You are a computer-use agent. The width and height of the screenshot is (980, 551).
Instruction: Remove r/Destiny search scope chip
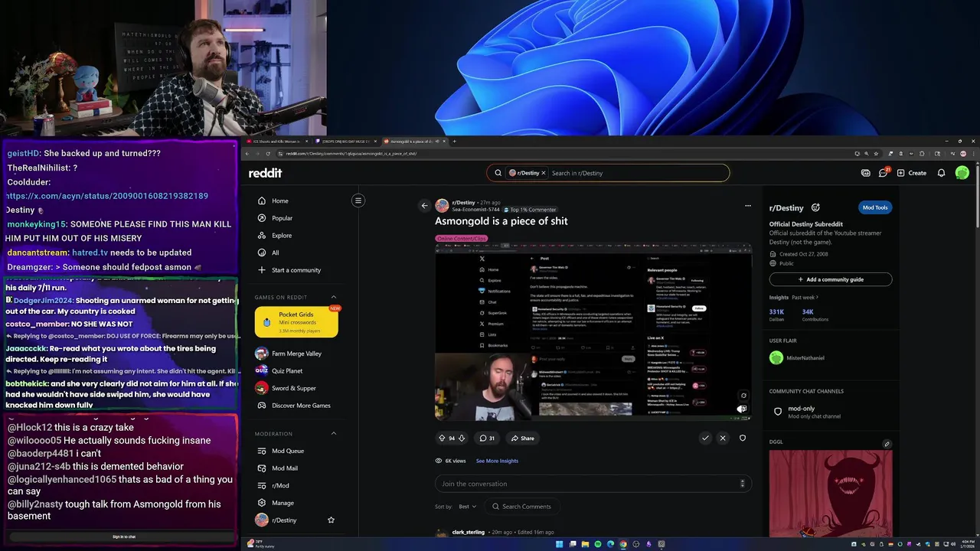544,173
